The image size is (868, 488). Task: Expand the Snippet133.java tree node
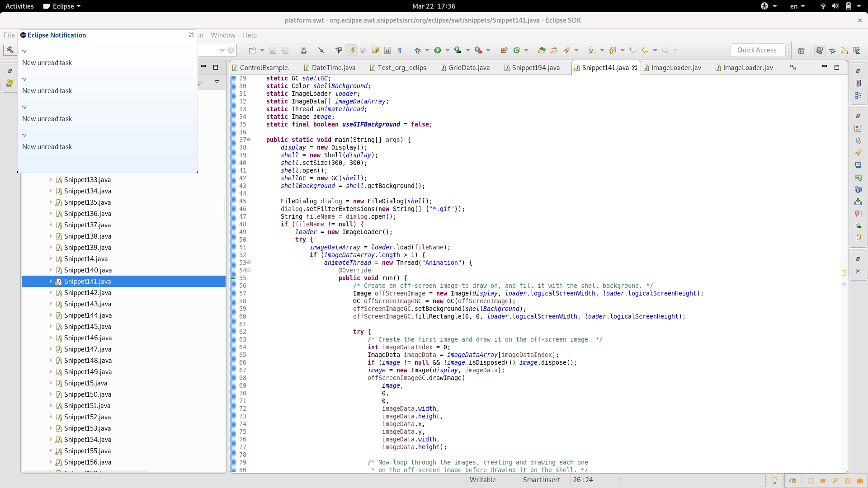point(51,180)
